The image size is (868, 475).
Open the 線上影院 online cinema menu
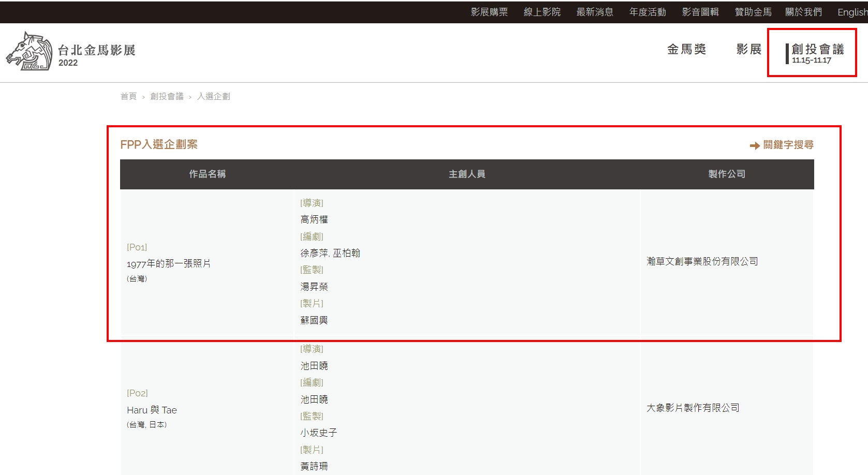(542, 11)
